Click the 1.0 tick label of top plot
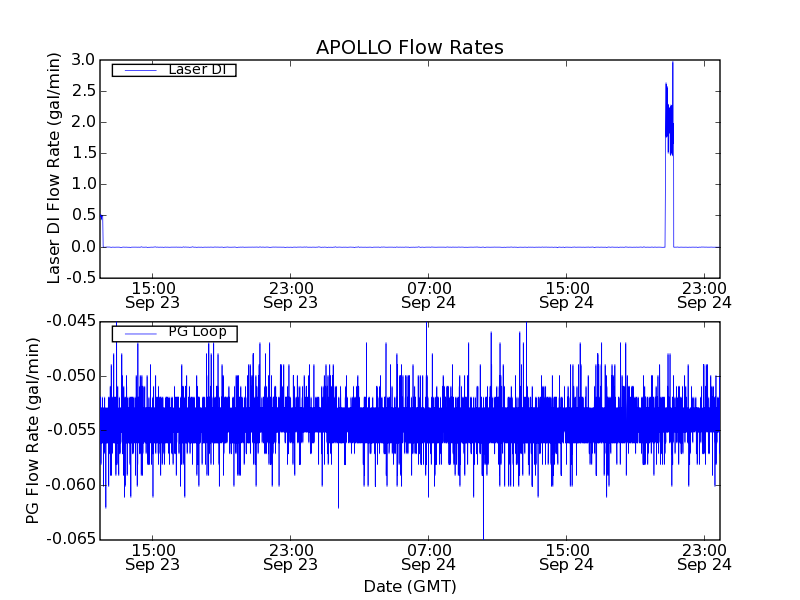The width and height of the screenshot is (800, 600). click(83, 184)
